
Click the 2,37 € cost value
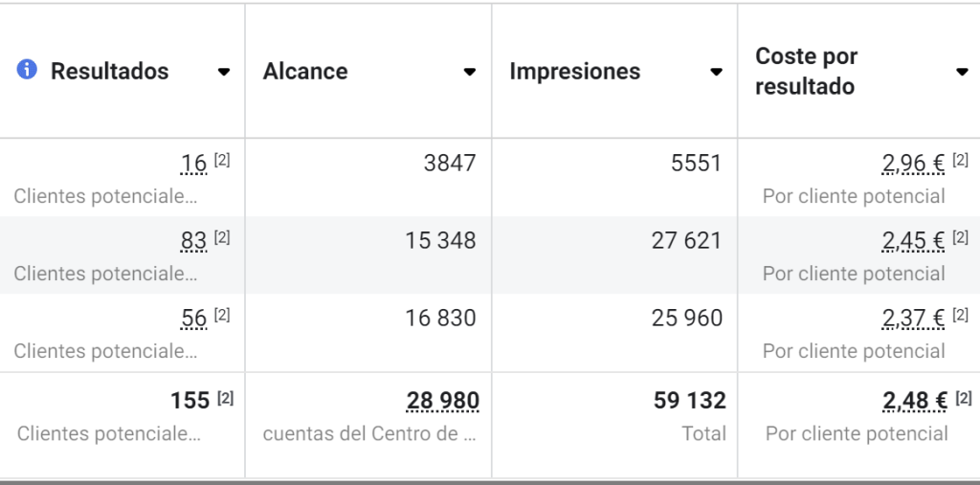pos(913,319)
